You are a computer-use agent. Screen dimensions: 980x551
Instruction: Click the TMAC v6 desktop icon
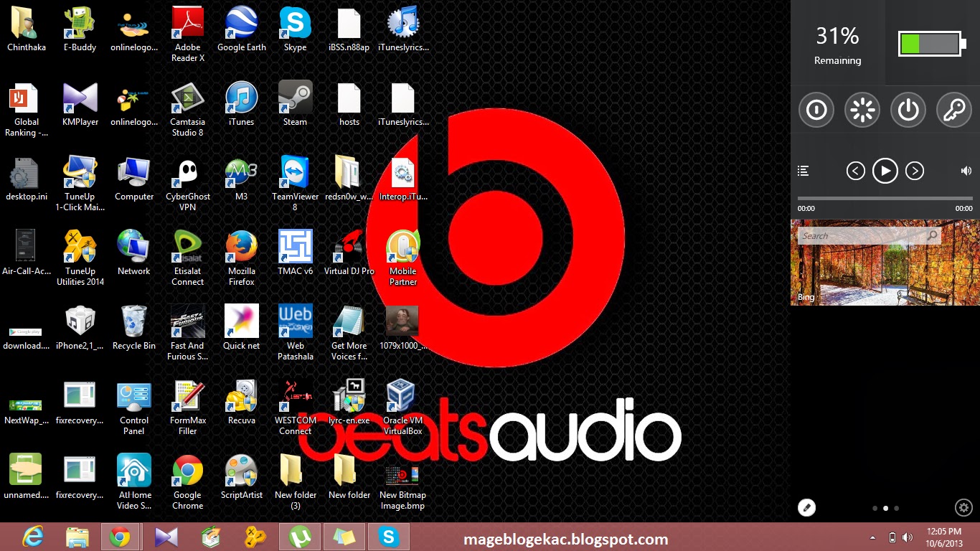pyautogui.click(x=295, y=253)
